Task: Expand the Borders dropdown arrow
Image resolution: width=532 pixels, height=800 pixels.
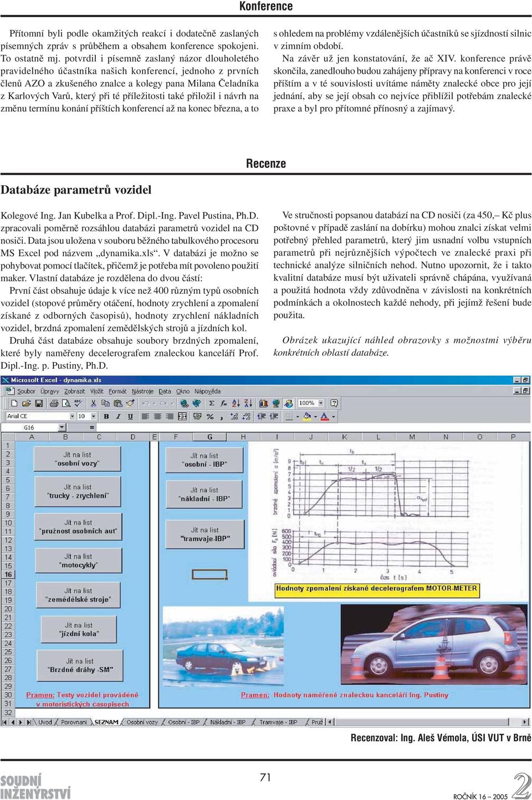Action: tap(296, 416)
